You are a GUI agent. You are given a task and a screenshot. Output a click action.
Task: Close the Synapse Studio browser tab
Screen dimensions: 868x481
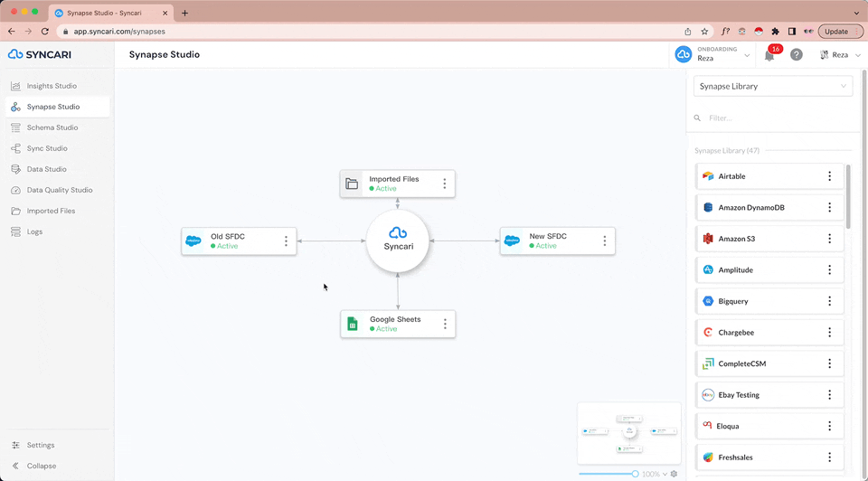pyautogui.click(x=165, y=13)
